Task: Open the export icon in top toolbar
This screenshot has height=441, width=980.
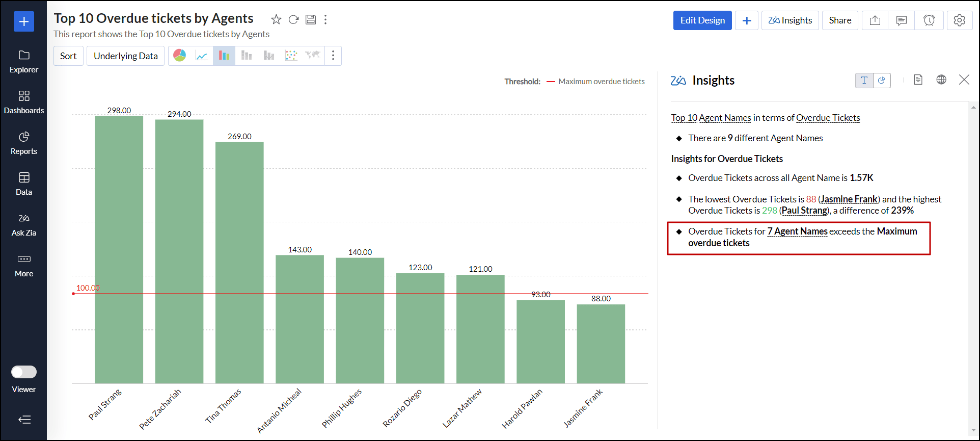Action: pos(875,20)
